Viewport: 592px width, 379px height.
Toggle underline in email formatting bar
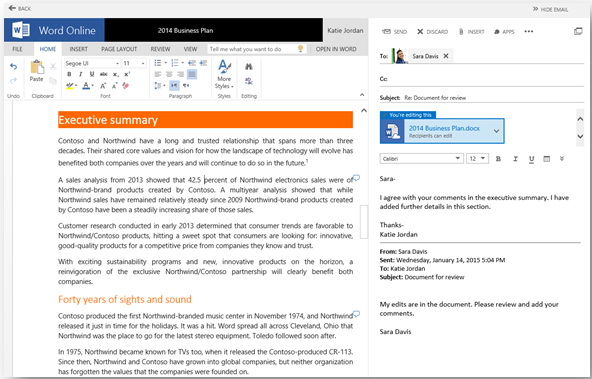[x=531, y=159]
